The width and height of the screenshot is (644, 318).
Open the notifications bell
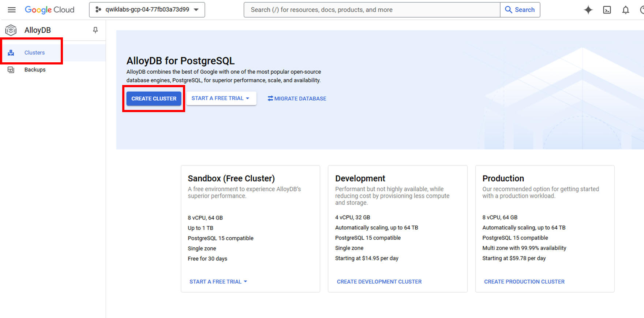coord(626,10)
